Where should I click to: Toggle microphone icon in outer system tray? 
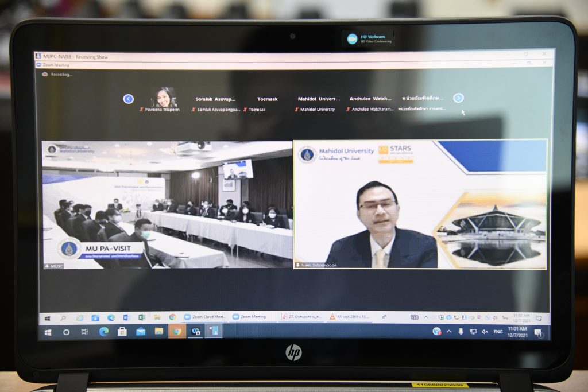[x=461, y=332]
